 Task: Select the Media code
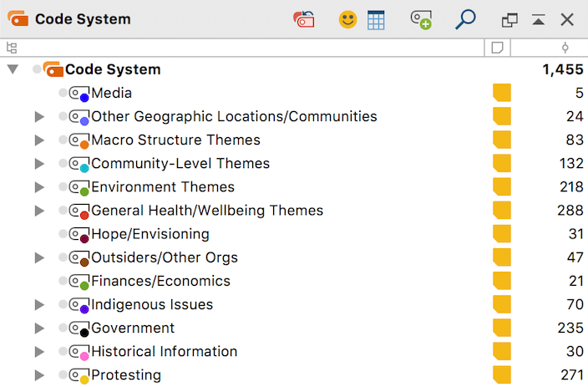pyautogui.click(x=111, y=93)
